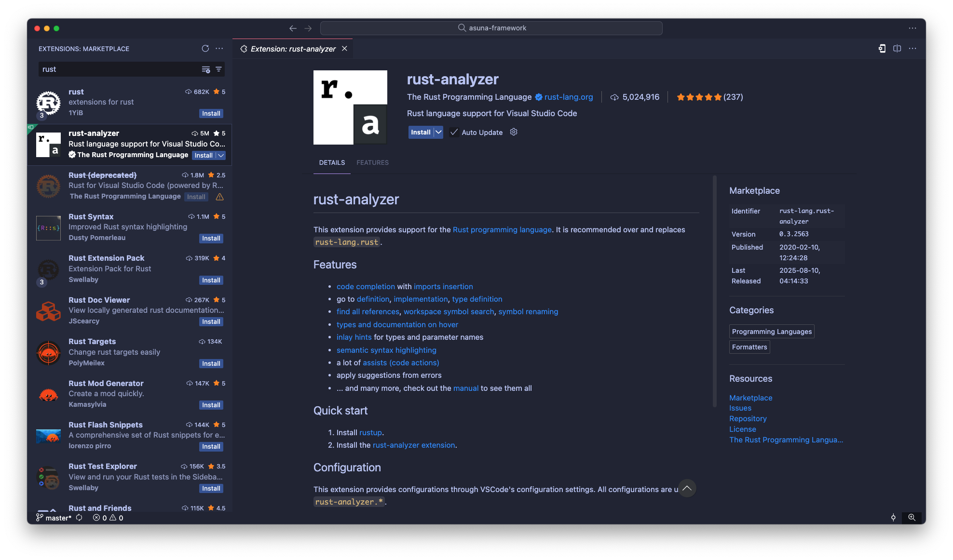Refresh the extensions marketplace list

pyautogui.click(x=205, y=49)
